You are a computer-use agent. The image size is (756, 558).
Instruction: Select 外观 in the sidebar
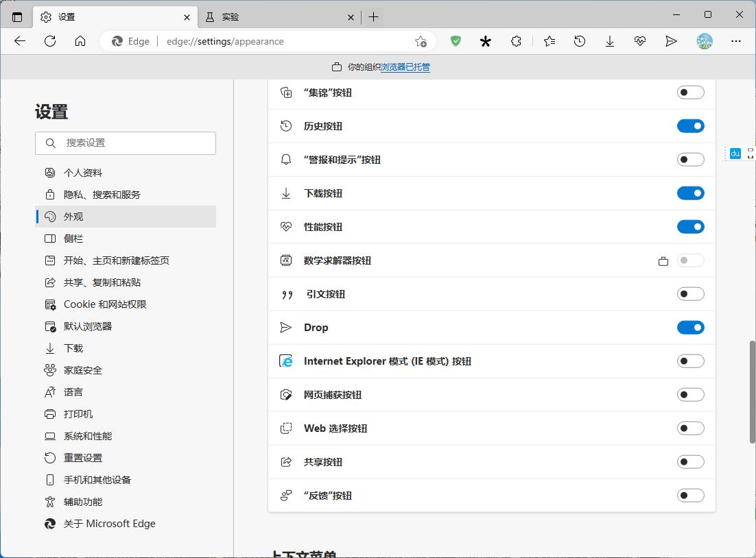[x=126, y=217]
